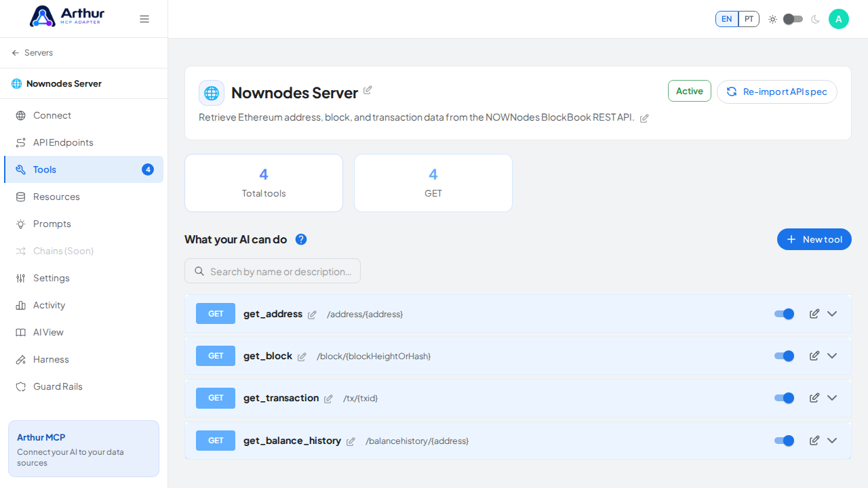Open the AI View section
Screen dimensions: 868x488
click(x=83, y=332)
